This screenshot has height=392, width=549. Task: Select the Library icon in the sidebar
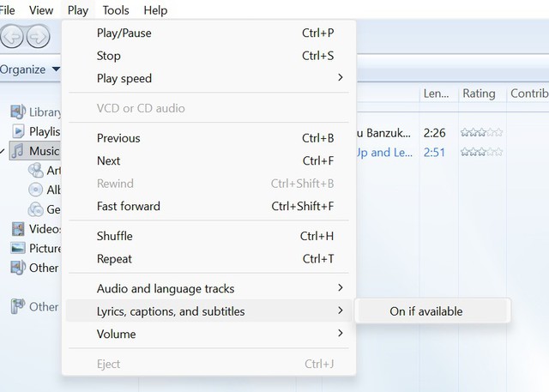click(18, 112)
